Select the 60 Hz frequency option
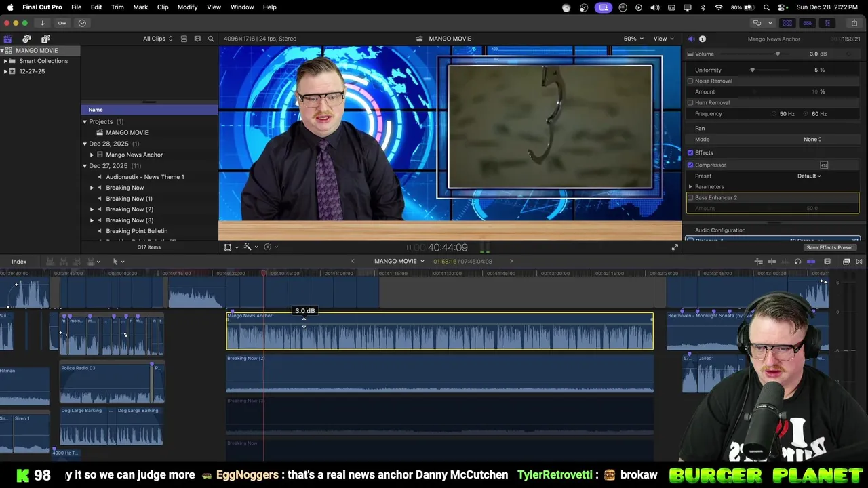 click(x=806, y=113)
